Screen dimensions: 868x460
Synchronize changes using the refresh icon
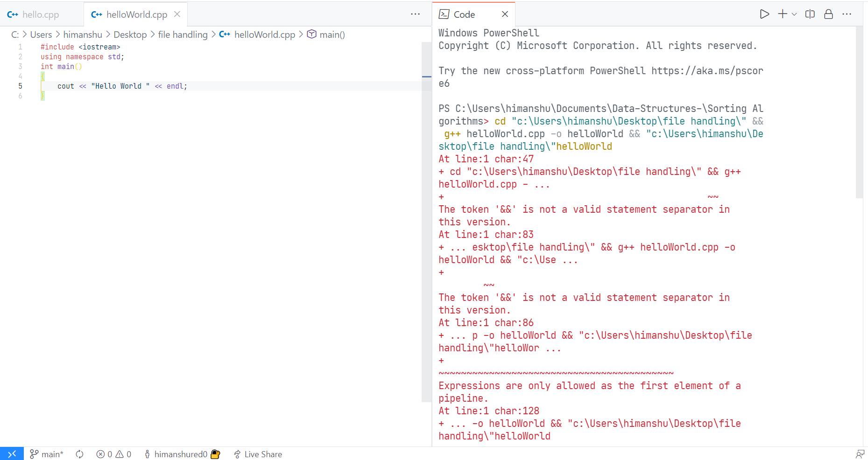point(79,453)
